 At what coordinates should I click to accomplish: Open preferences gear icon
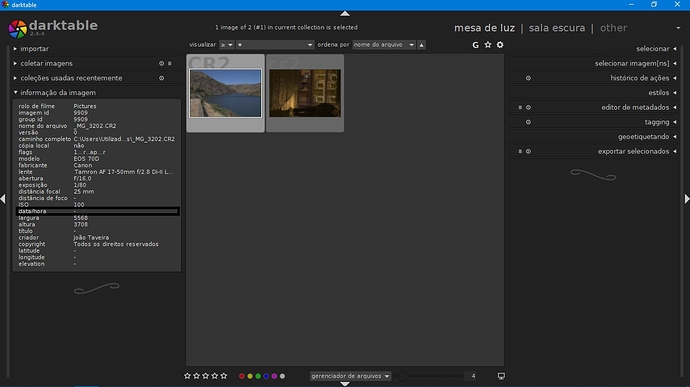(500, 45)
